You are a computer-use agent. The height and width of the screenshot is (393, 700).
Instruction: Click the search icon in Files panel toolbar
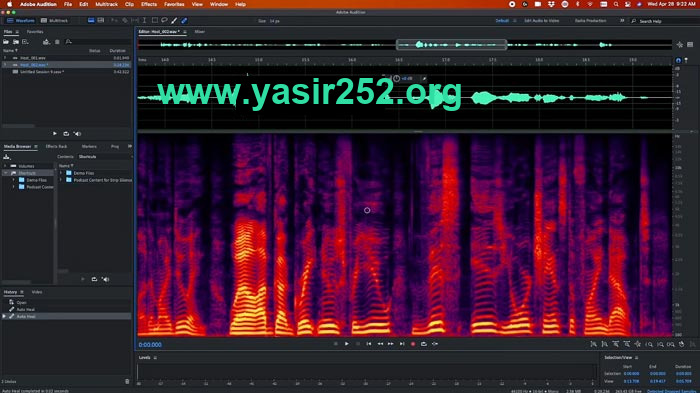coord(68,42)
